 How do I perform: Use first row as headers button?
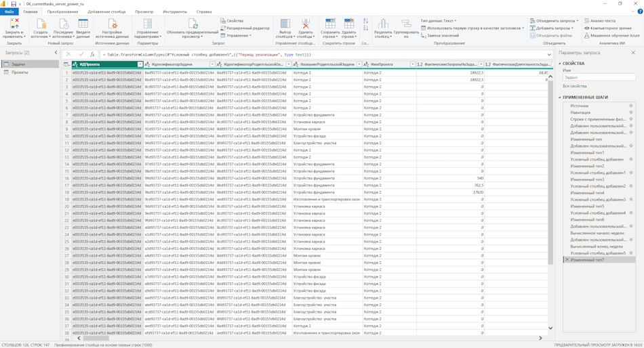click(472, 28)
